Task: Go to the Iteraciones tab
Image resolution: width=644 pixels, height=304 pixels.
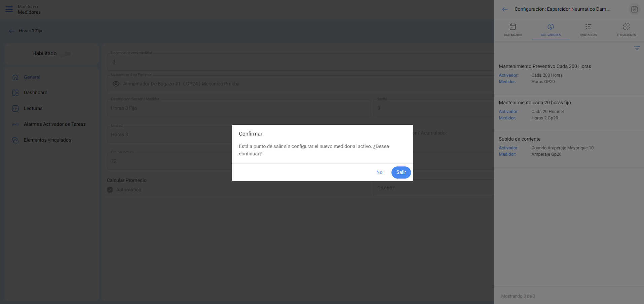Action: click(x=626, y=30)
